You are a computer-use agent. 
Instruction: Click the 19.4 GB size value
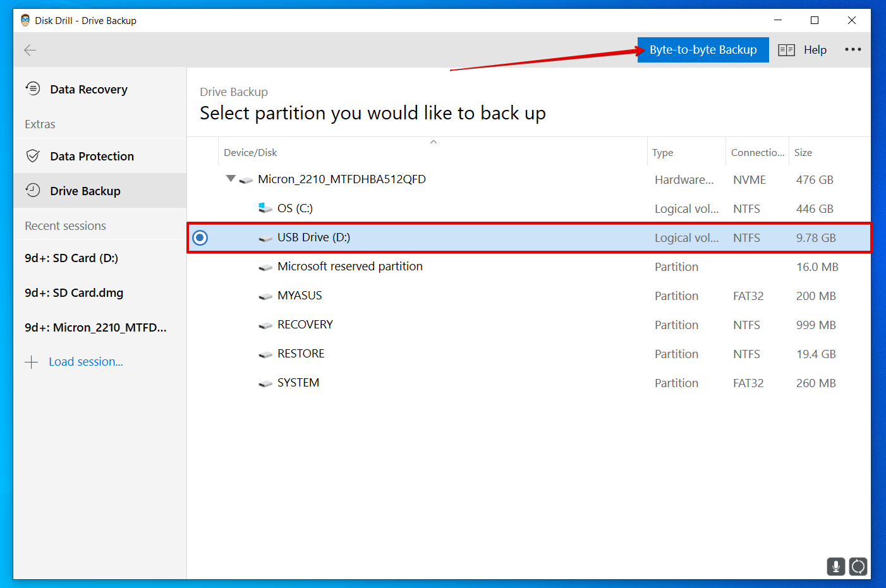click(816, 354)
